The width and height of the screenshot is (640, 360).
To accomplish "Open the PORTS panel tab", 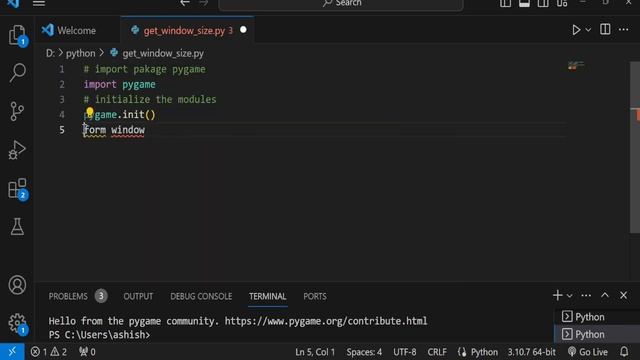I will [x=315, y=296].
